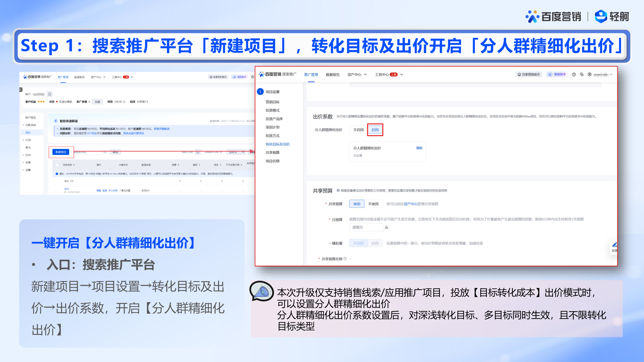Jump to 项目名称 step in sidebar

tap(273, 161)
